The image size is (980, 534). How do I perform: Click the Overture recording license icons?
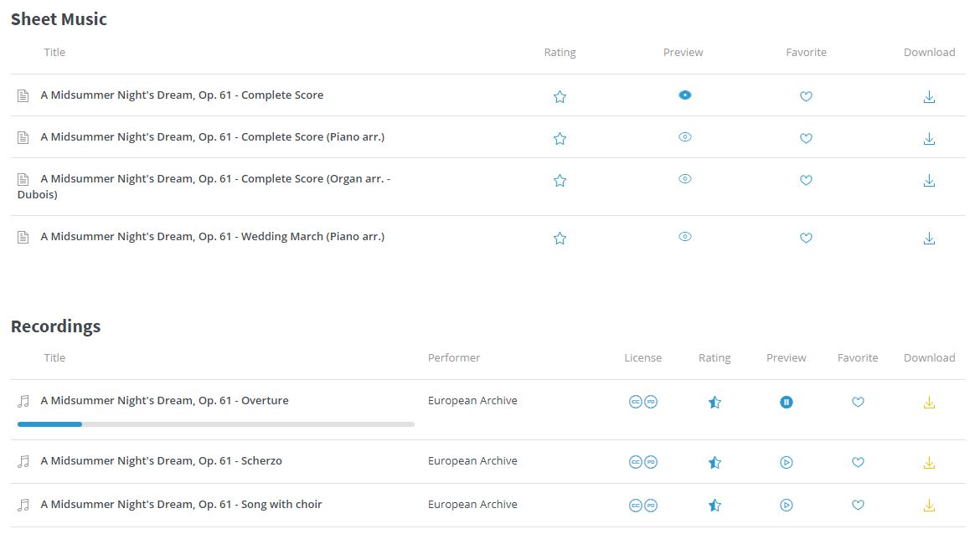(643, 402)
